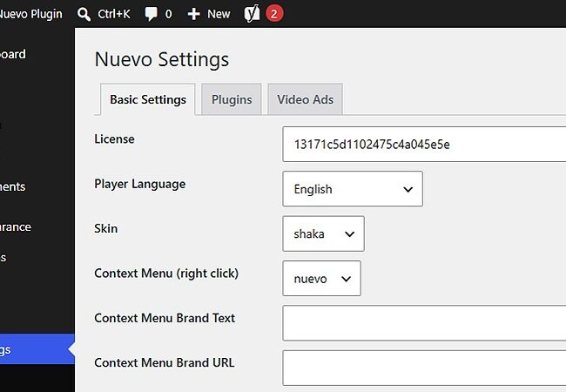Click the License label

[114, 139]
